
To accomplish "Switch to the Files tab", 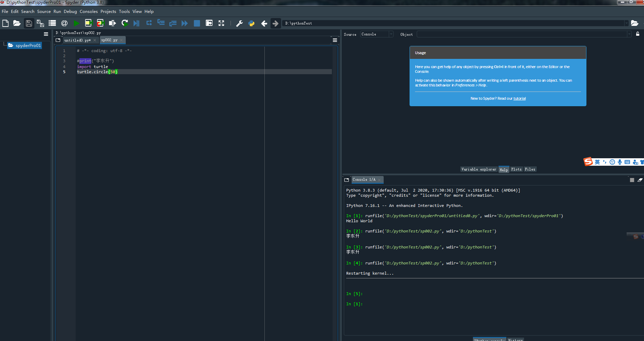I will click(530, 169).
